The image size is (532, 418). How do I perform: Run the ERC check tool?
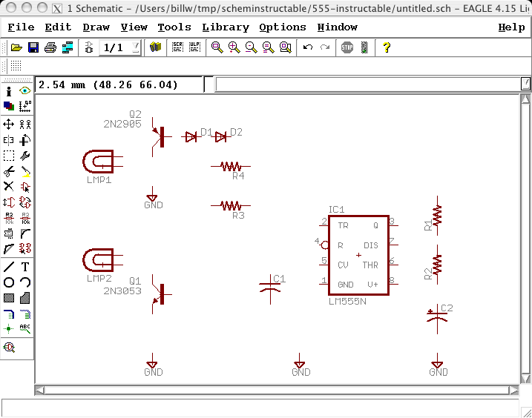(x=9, y=348)
